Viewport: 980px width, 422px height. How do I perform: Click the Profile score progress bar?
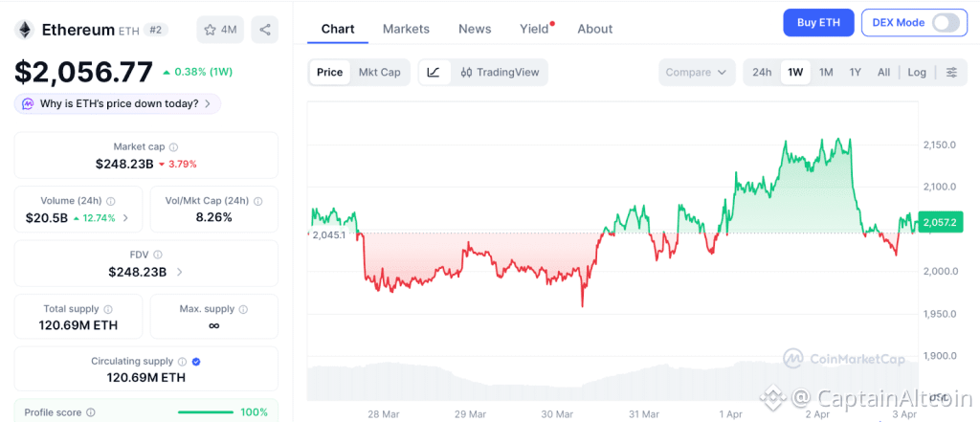(205, 412)
